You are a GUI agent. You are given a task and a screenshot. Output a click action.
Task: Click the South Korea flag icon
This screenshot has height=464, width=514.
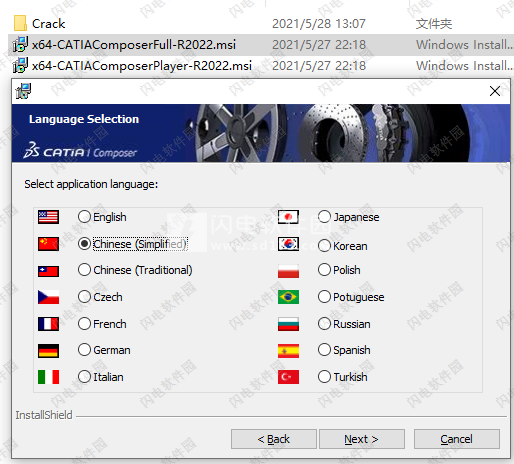288,244
